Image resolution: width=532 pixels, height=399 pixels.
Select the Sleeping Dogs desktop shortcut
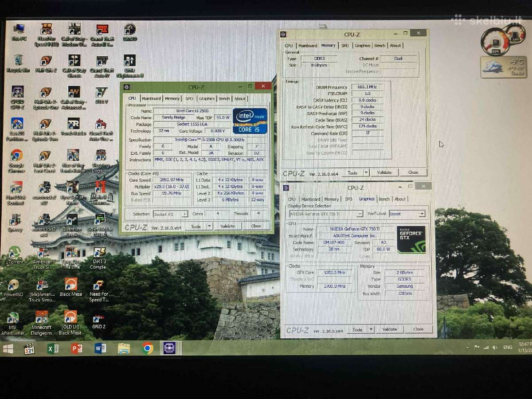[x=101, y=161]
